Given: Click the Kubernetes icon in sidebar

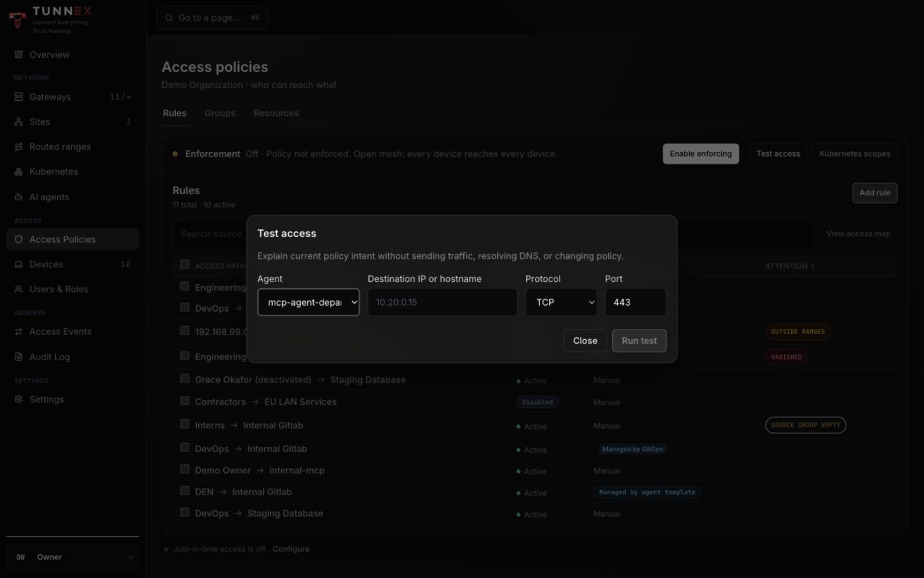Looking at the screenshot, I should click(19, 172).
